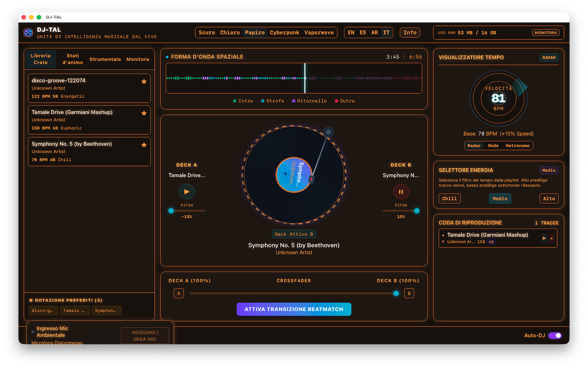The image size is (588, 368).
Task: Click Aggiungi / Mixa Mic button
Action: tap(145, 336)
